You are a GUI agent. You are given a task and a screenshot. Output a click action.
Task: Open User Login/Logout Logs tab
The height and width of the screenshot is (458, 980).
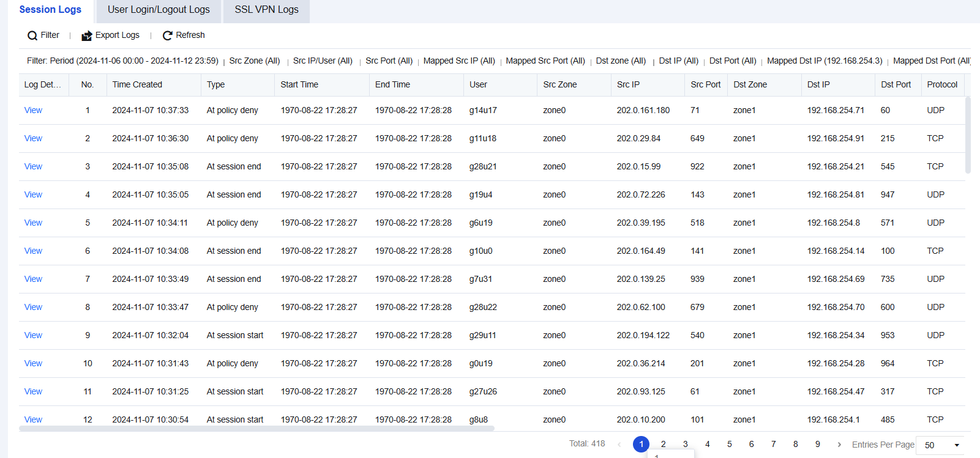(x=159, y=10)
